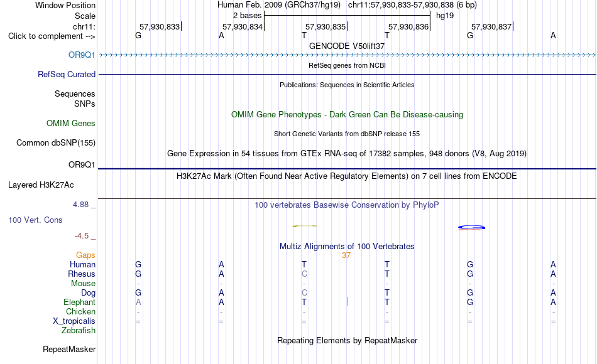Click the OMIM Gene Phenotypes green title
This screenshot has height=364, width=597.
[347, 114]
